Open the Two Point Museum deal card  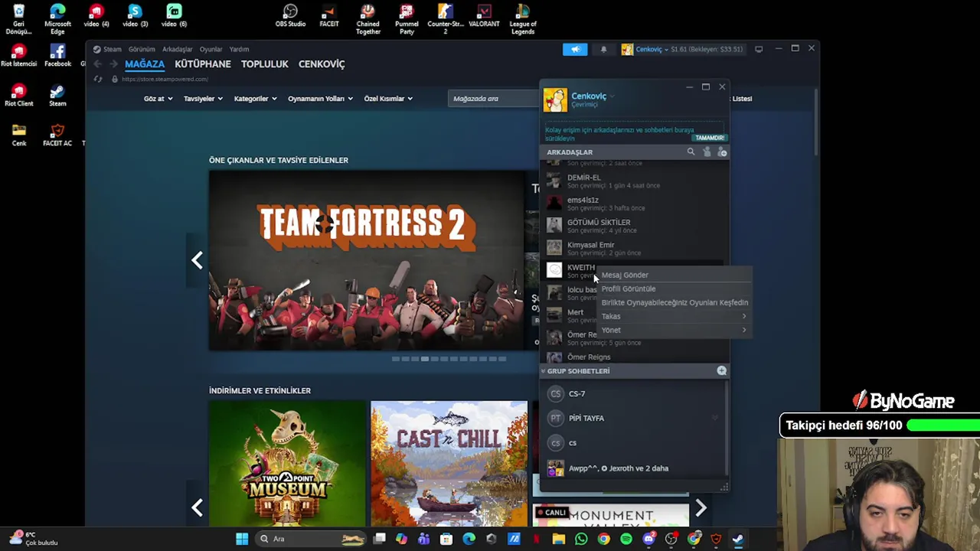(287, 464)
